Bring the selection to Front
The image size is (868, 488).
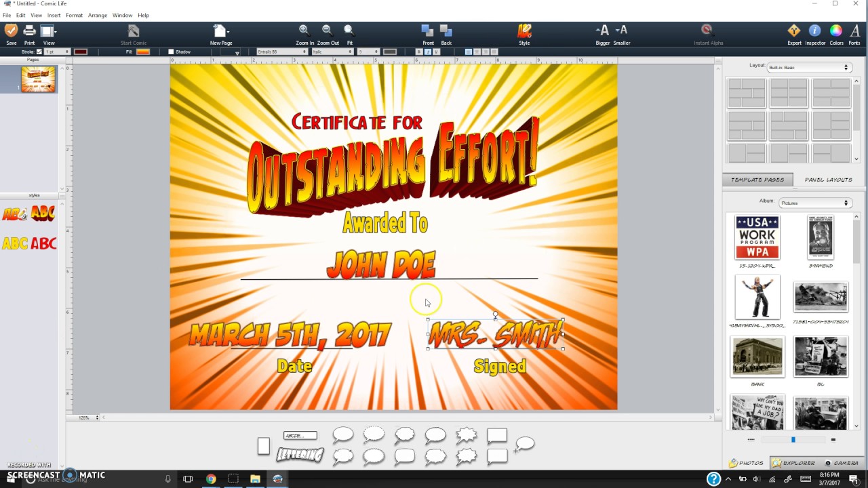click(x=427, y=31)
